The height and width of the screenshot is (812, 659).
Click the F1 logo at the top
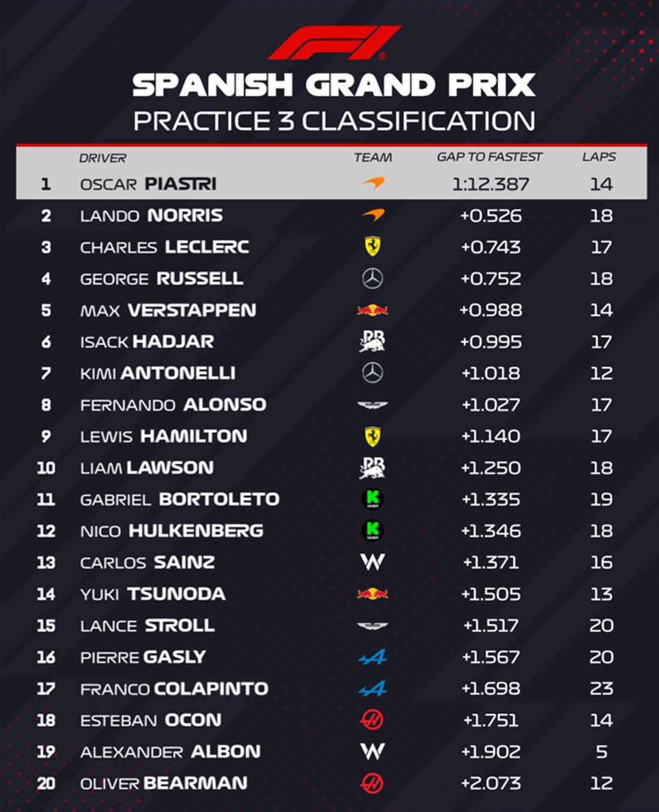(334, 43)
